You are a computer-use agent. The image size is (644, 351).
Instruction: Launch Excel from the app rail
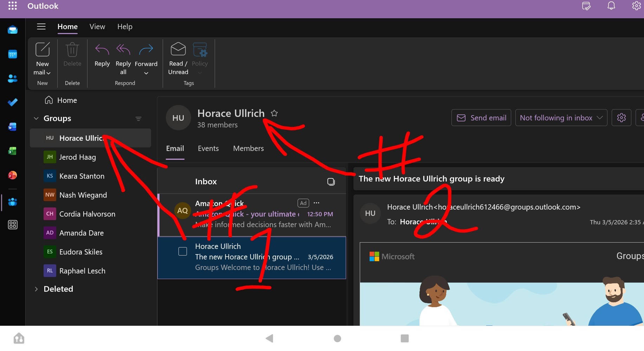13,151
